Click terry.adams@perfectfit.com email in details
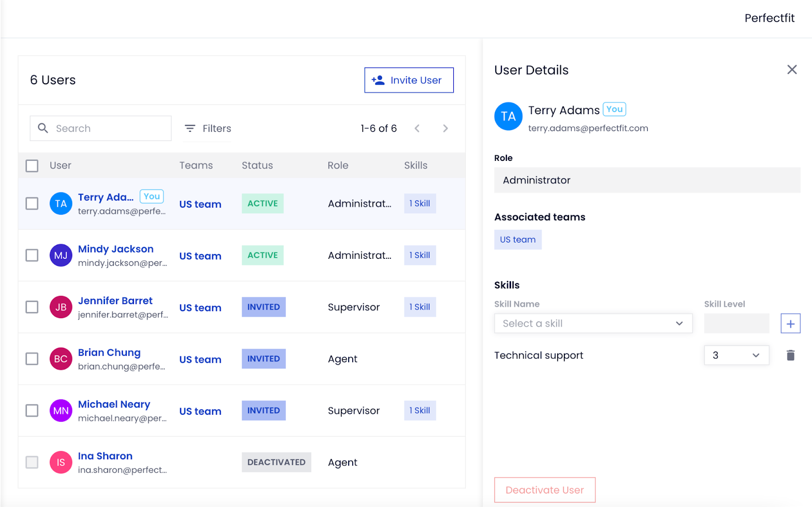This screenshot has height=507, width=812. click(588, 128)
